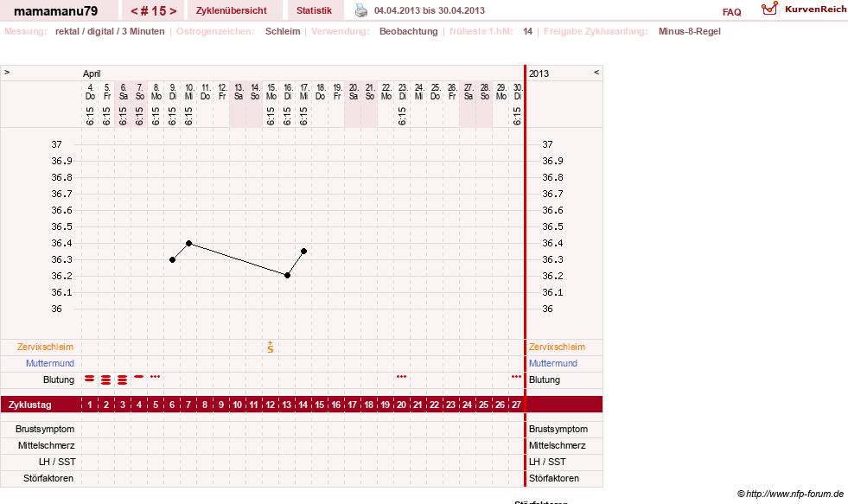
Task: Click the Beobachtung usage value
Action: coord(408,31)
